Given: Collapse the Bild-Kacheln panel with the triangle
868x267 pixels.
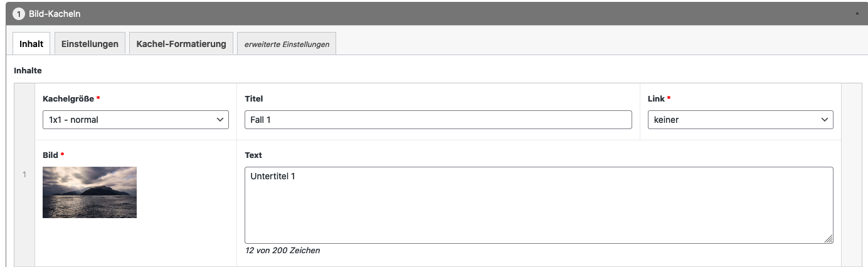Looking at the screenshot, I should 857,13.
